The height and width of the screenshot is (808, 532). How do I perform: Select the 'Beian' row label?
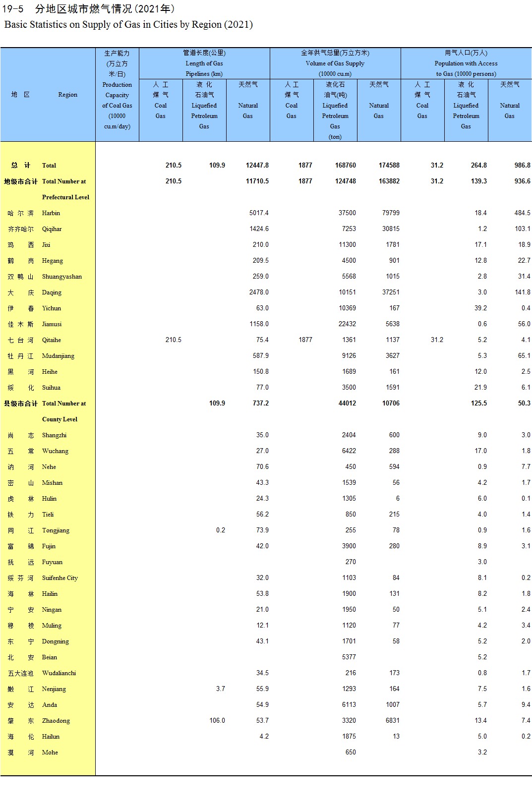[x=50, y=657]
